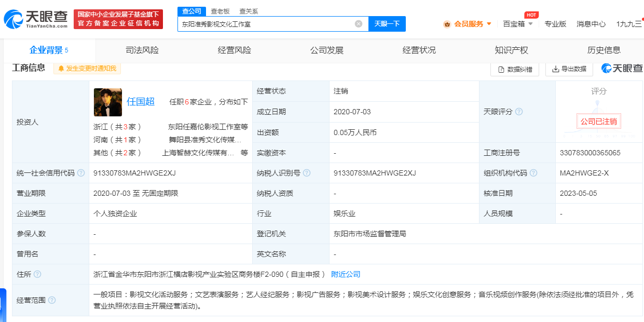
Task: Click help icon next to 经营范围
Action: (52, 300)
